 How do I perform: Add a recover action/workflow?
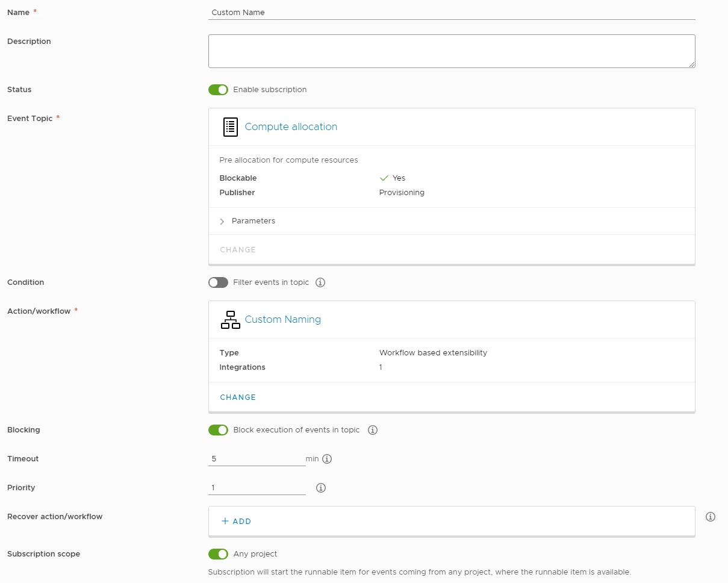236,522
